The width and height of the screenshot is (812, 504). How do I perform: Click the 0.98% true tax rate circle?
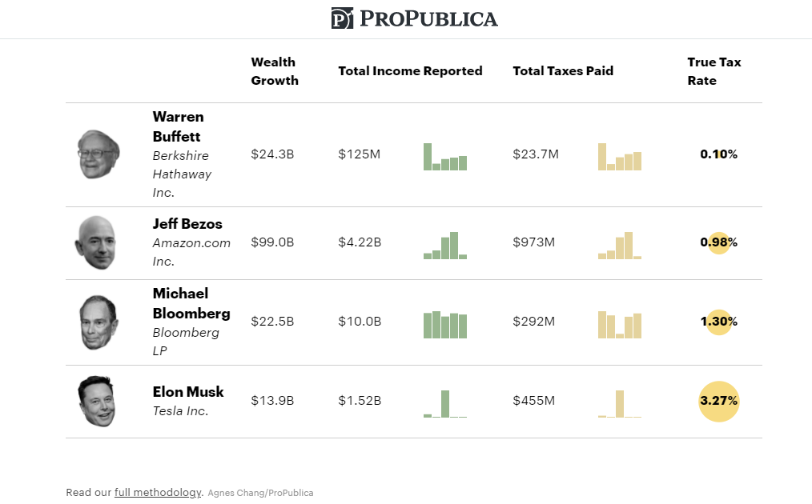718,242
